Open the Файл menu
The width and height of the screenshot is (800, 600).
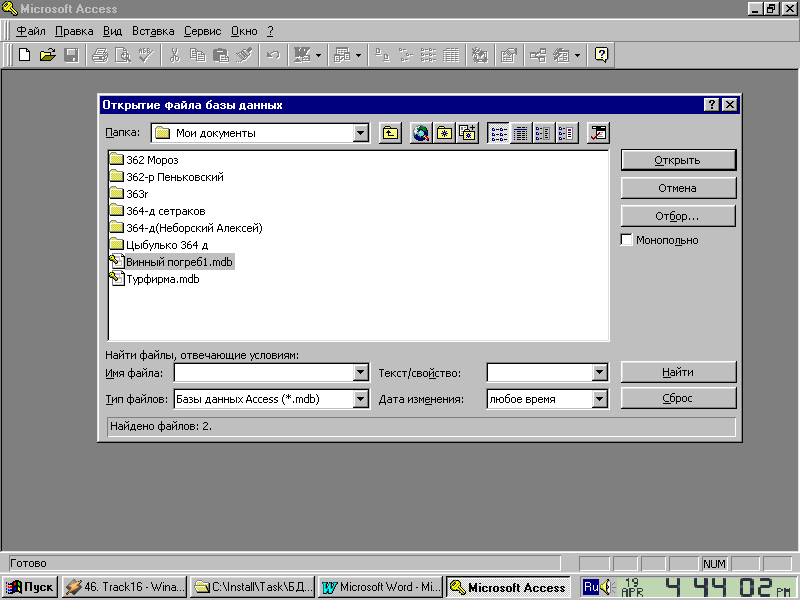pyautogui.click(x=31, y=31)
